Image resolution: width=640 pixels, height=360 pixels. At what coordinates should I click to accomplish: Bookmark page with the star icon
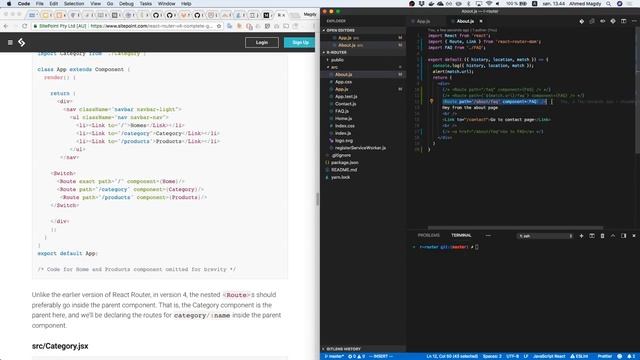[x=219, y=26]
